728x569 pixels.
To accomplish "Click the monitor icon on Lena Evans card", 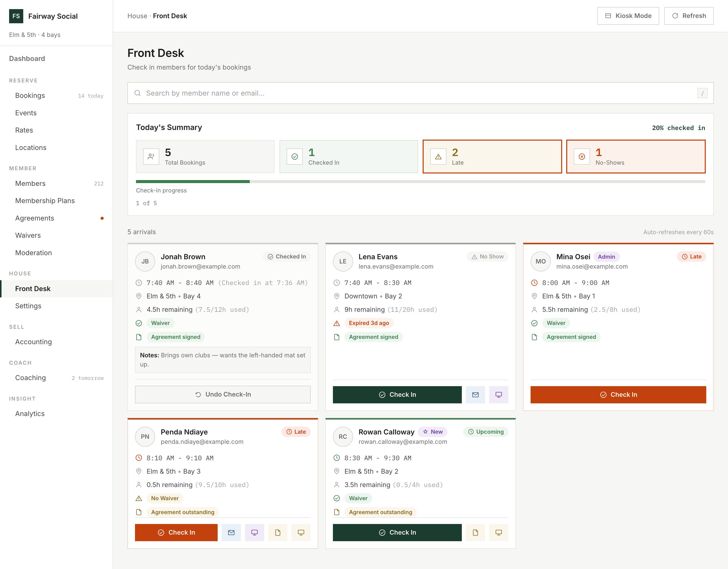I will (499, 395).
